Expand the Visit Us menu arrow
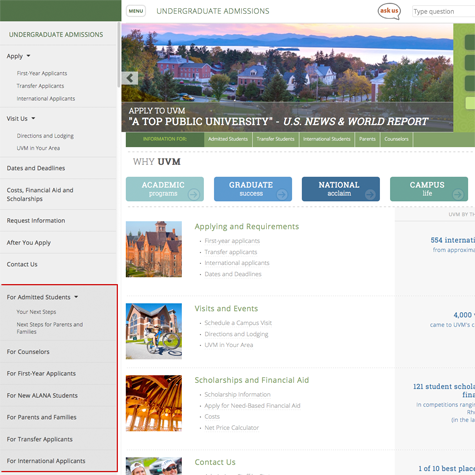Viewport: 475px width, 475px height. (x=33, y=118)
